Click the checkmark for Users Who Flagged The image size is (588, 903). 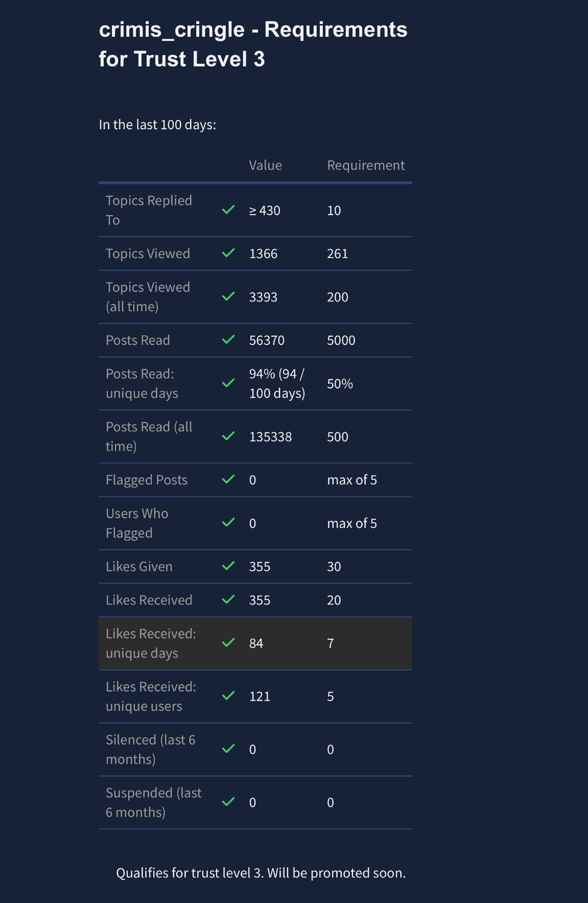pyautogui.click(x=228, y=523)
